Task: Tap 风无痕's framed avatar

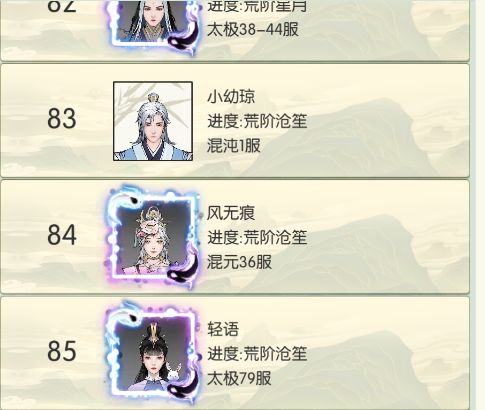Action: click(153, 237)
